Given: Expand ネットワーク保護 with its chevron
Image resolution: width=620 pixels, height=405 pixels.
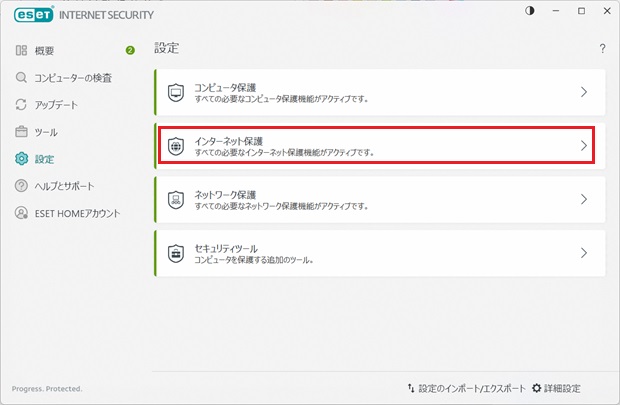Looking at the screenshot, I should click(x=584, y=199).
